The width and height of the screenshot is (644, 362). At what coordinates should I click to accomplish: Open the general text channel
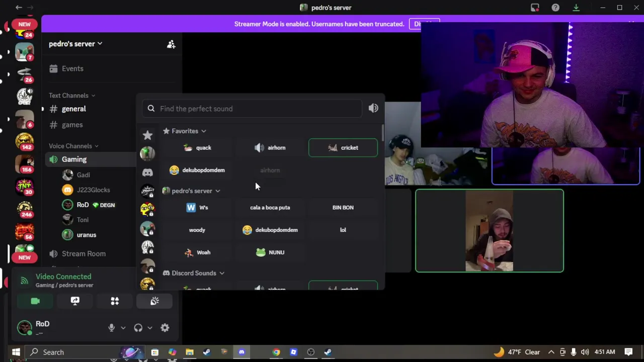click(x=73, y=109)
